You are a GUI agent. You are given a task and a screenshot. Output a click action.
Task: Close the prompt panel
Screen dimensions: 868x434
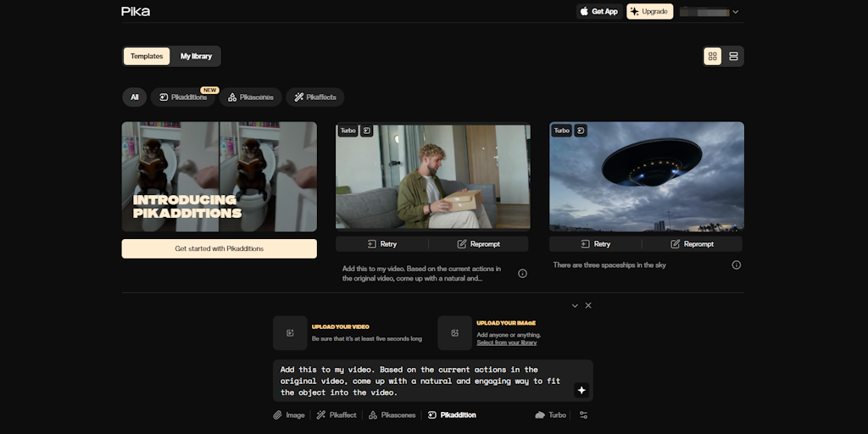tap(588, 305)
